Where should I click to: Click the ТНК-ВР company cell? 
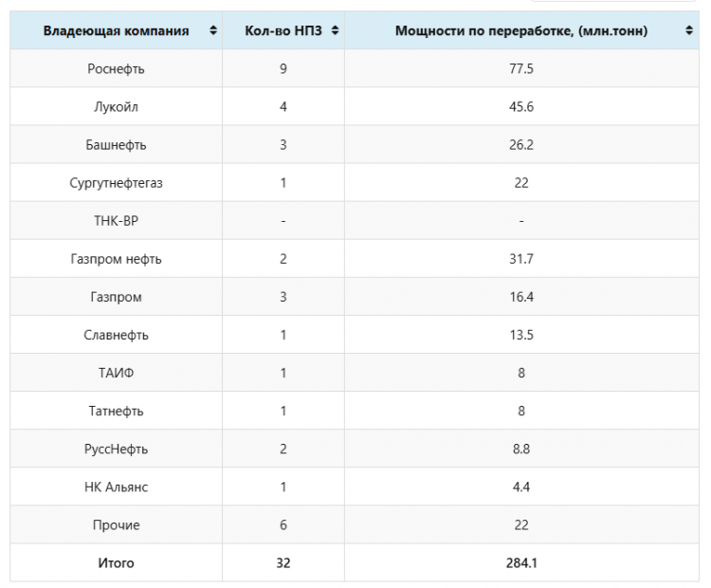tap(116, 220)
